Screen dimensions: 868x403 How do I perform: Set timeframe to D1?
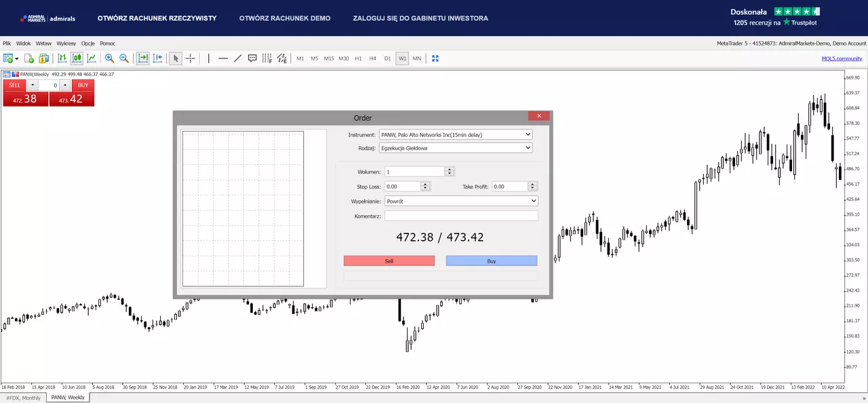pyautogui.click(x=388, y=58)
